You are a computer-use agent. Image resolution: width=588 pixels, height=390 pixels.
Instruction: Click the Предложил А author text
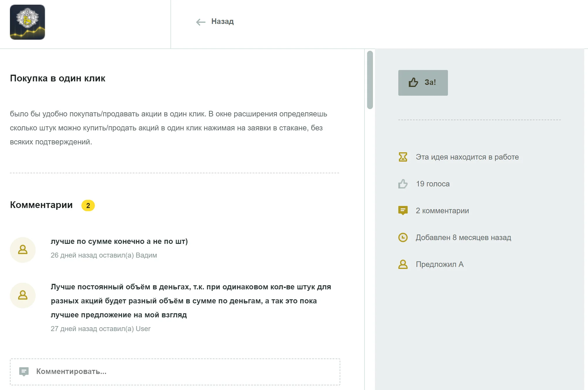pos(439,264)
